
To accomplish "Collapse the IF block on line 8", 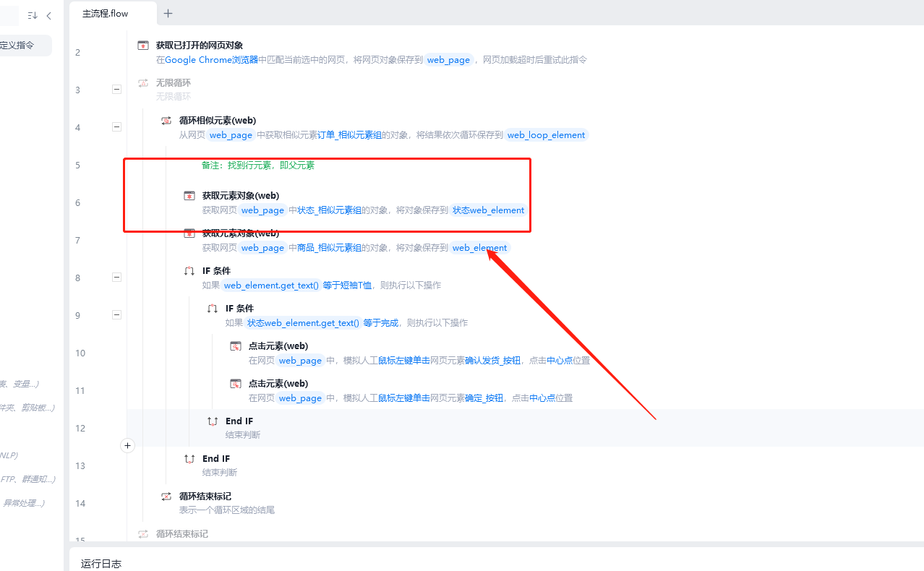I will tap(116, 278).
